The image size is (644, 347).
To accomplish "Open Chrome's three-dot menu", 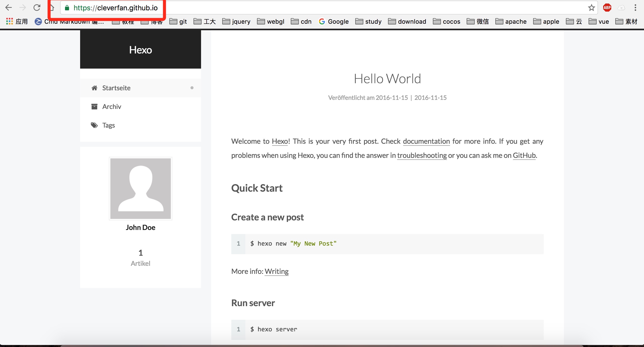I will click(635, 8).
